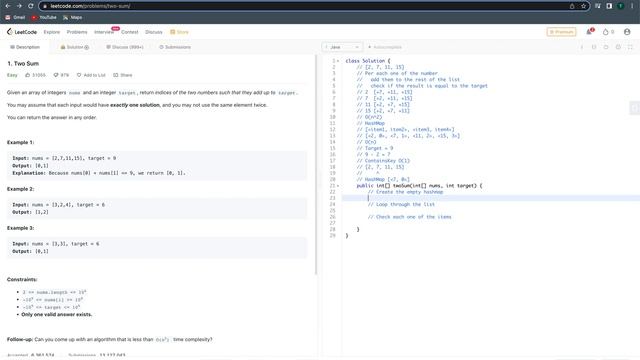Reload the LeetCode page
Image resolution: width=640 pixels, height=360 pixels.
click(x=31, y=6)
